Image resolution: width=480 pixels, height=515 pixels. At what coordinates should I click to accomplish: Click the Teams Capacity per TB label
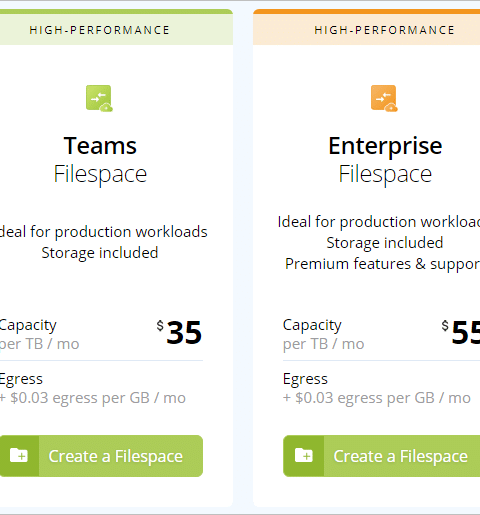tap(39, 334)
